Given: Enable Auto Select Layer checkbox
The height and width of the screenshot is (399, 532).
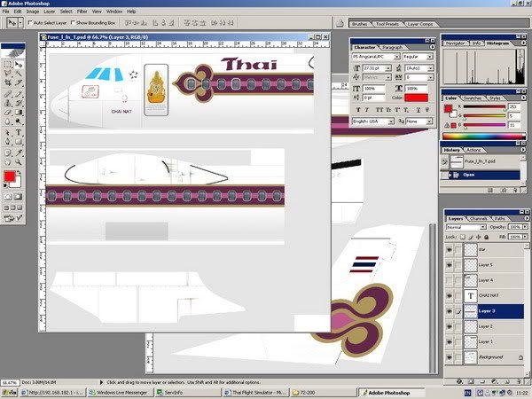Looking at the screenshot, I should [x=30, y=22].
